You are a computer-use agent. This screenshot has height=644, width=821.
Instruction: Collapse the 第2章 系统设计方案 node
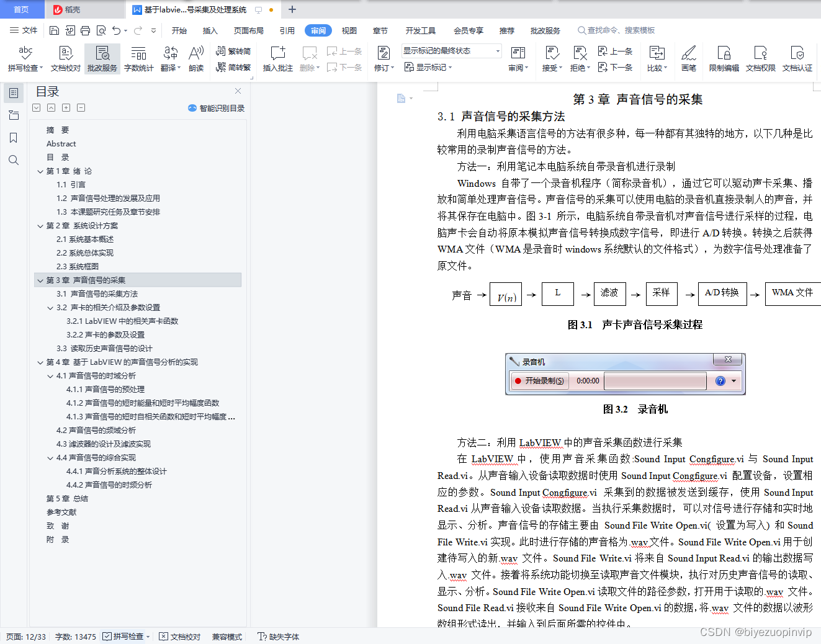coord(40,226)
